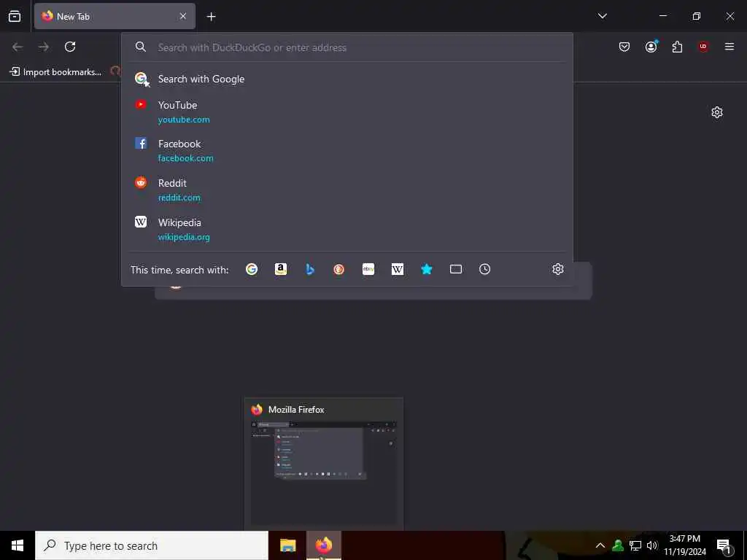This screenshot has height=560, width=747.
Task: Search this time with Google icon
Action: (x=252, y=270)
